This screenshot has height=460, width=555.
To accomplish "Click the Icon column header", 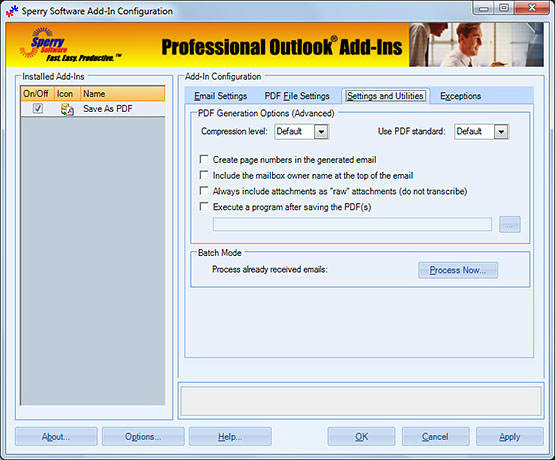I will [67, 94].
